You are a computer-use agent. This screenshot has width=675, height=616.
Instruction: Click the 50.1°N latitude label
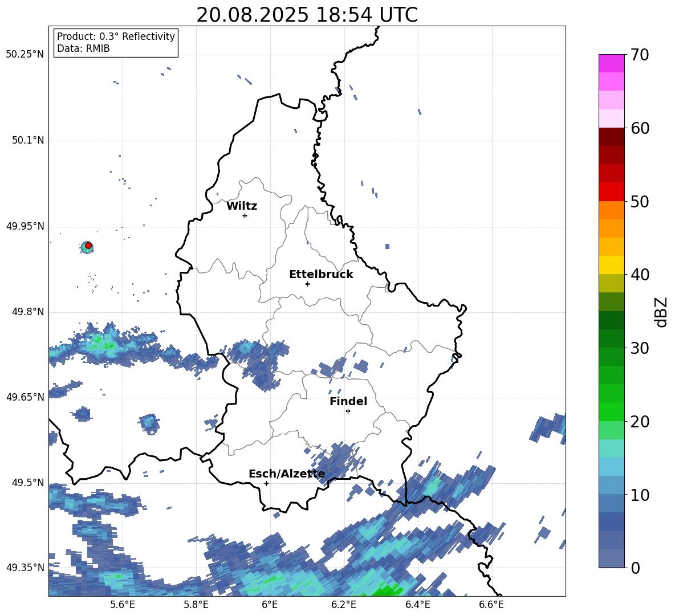pos(28,141)
